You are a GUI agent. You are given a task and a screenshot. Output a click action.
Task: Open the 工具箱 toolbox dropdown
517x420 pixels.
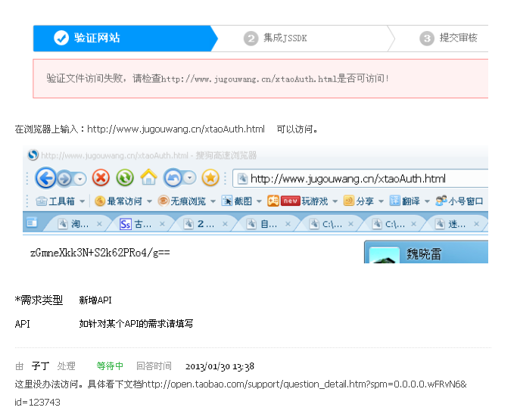click(x=61, y=201)
